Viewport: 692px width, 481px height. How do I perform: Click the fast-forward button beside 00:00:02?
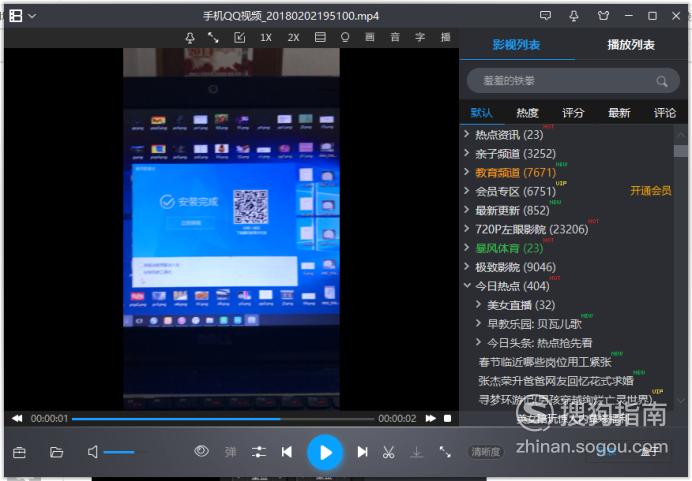[431, 418]
